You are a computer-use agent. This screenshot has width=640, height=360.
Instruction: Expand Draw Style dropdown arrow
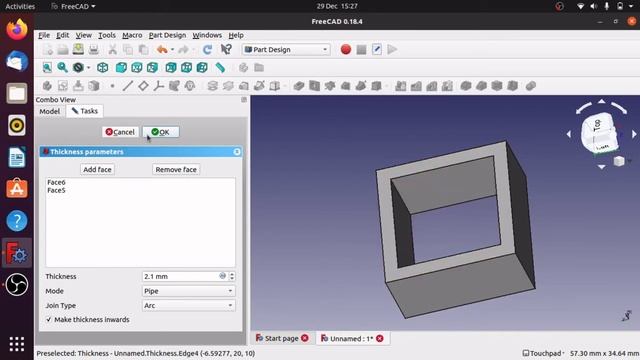pyautogui.click(x=88, y=67)
